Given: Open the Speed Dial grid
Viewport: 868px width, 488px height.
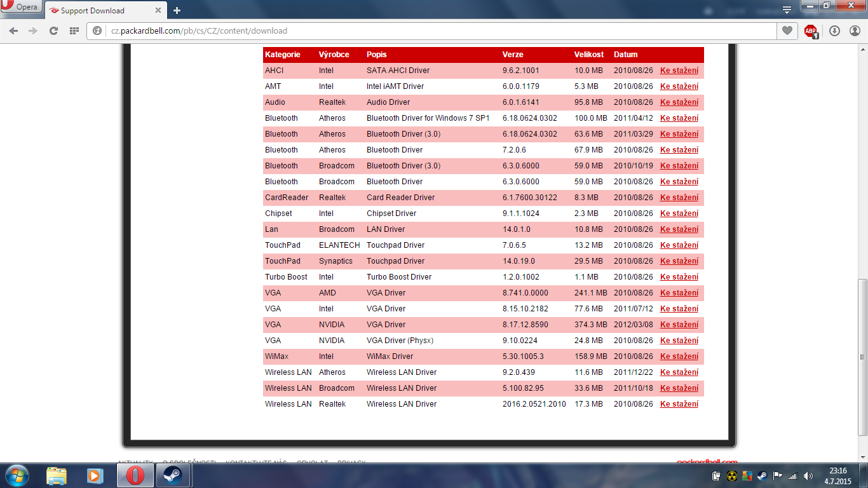Looking at the screenshot, I should (x=74, y=30).
